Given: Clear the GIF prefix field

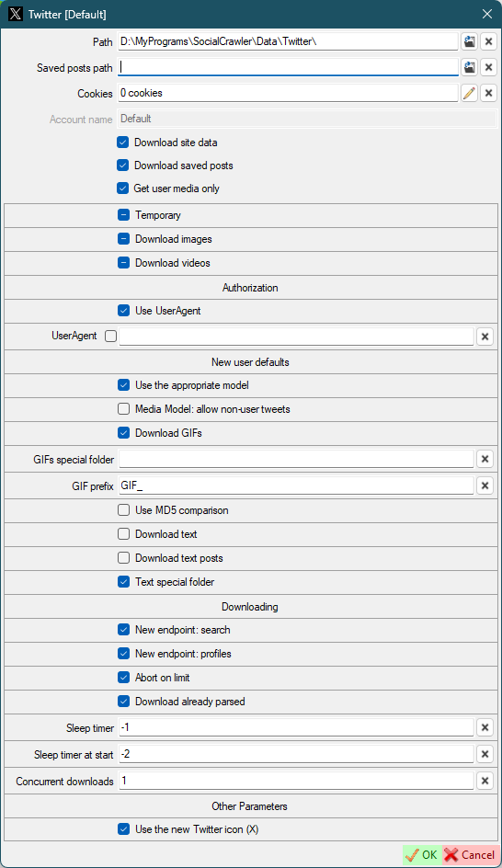Looking at the screenshot, I should pos(485,485).
